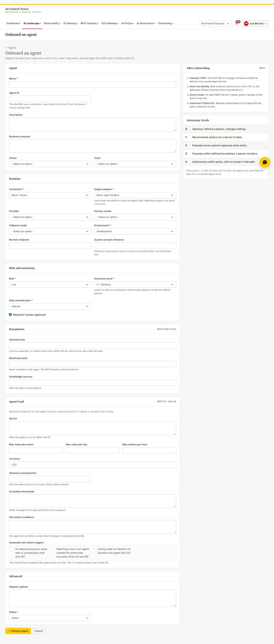This screenshot has width=274, height=644.
Task: Open the Primary model dropdown
Action: (135, 217)
